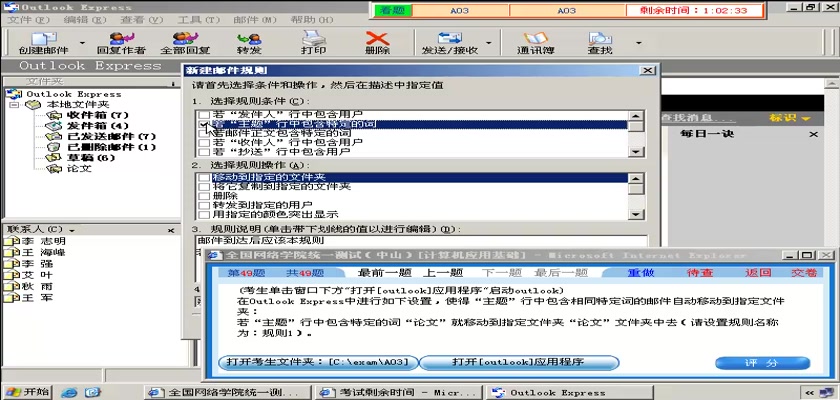Open the 标识 dropdown
The height and width of the screenshot is (400, 840).
point(789,118)
